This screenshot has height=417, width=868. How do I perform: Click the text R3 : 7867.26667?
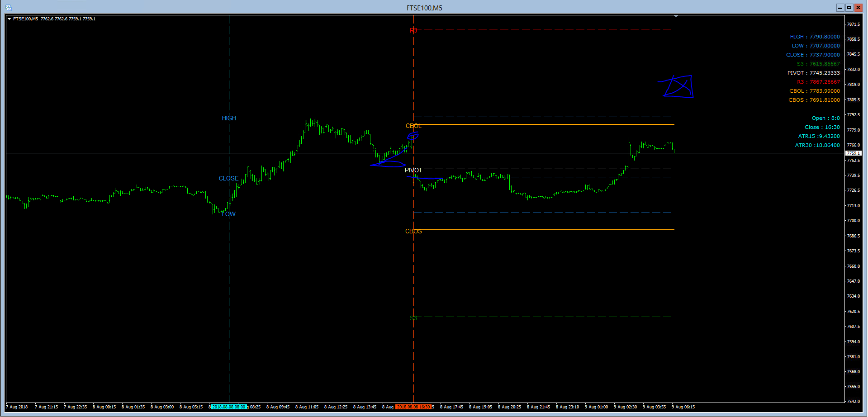click(818, 82)
